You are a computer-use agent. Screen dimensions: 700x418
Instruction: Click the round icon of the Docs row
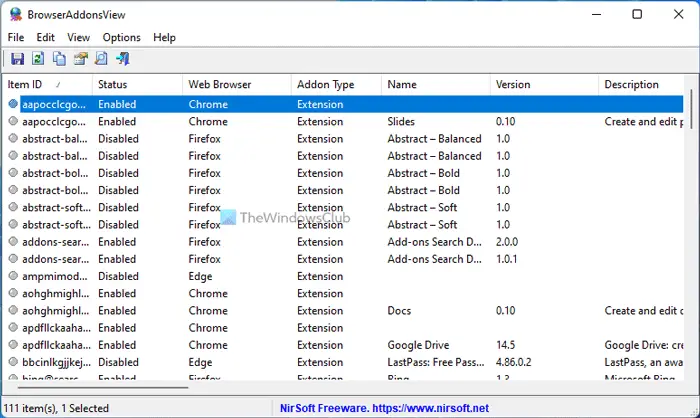(x=13, y=310)
